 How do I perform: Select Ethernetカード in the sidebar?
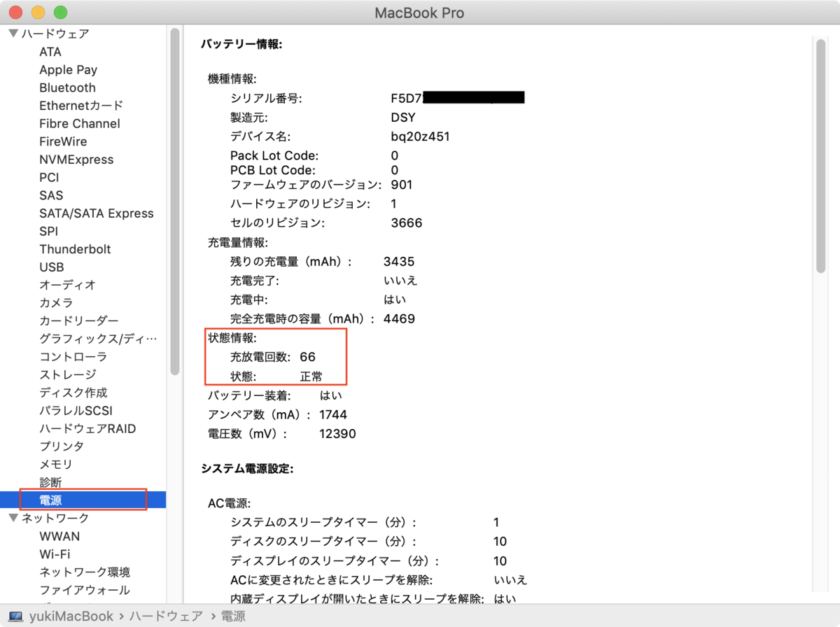pyautogui.click(x=81, y=106)
